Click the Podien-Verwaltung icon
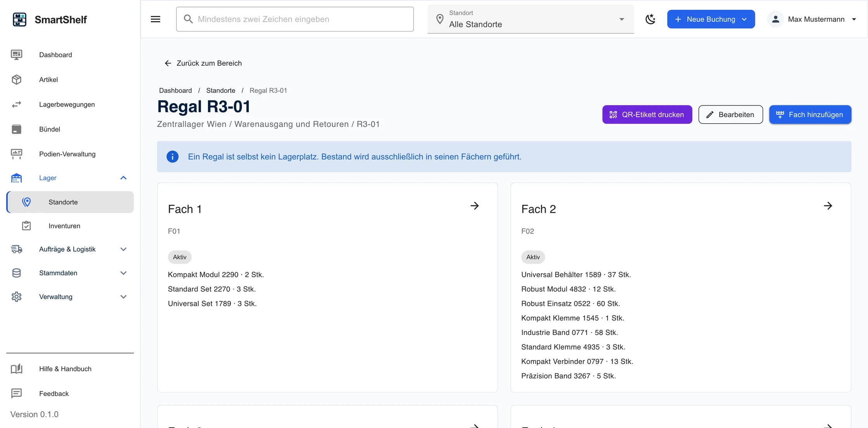The width and height of the screenshot is (868, 428). click(17, 154)
